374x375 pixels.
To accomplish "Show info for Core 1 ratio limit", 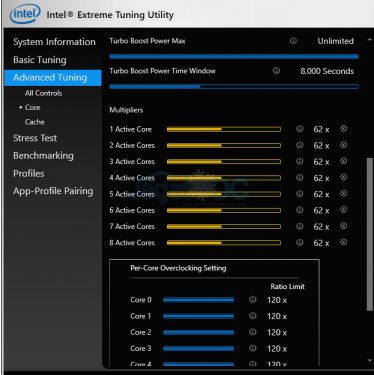I will (253, 316).
